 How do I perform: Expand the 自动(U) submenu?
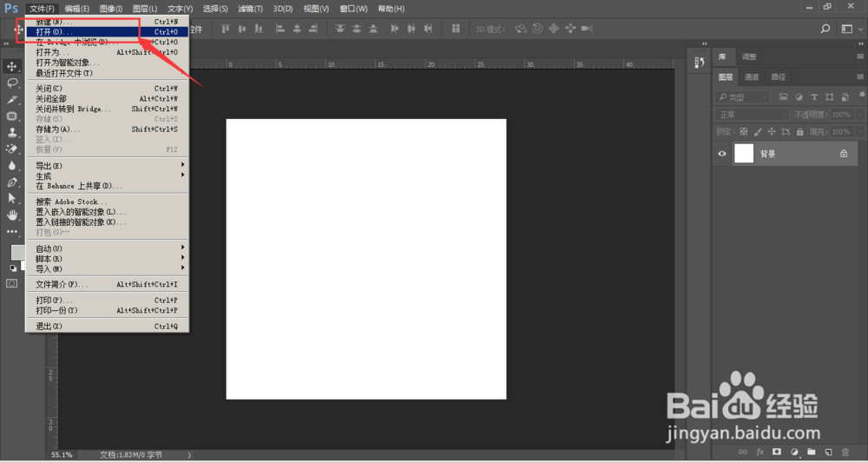point(107,248)
